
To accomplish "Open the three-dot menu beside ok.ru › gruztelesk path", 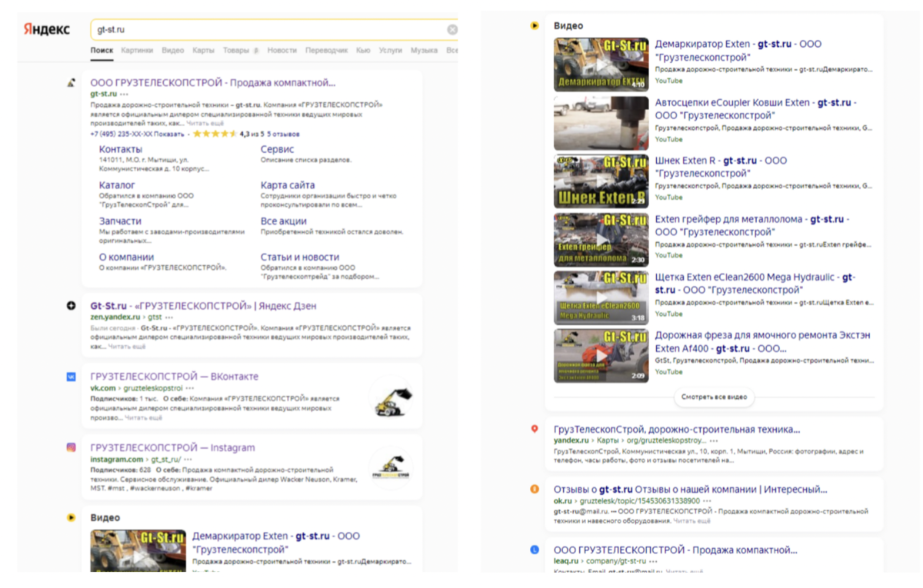I will click(x=708, y=500).
